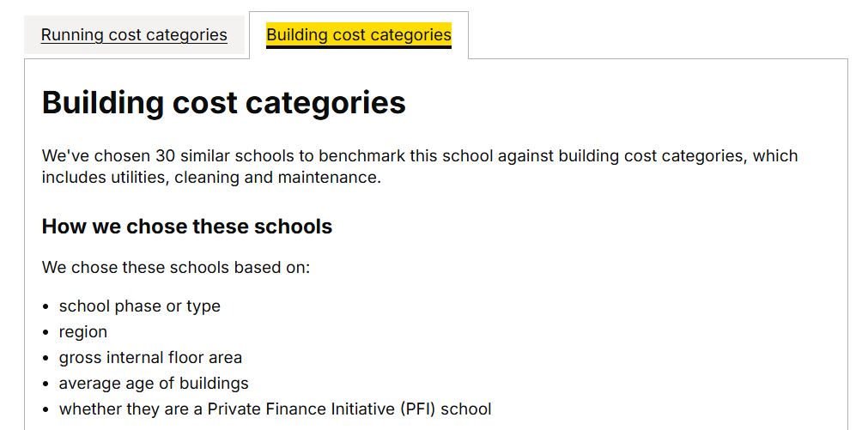
Task: Click the Private Finance Initiative school list item
Action: pyautogui.click(x=275, y=409)
